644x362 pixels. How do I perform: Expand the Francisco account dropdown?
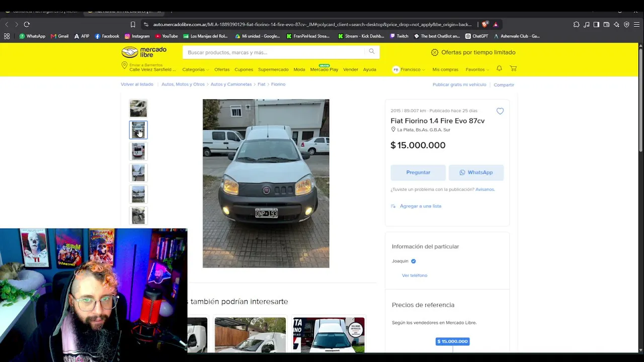click(409, 69)
